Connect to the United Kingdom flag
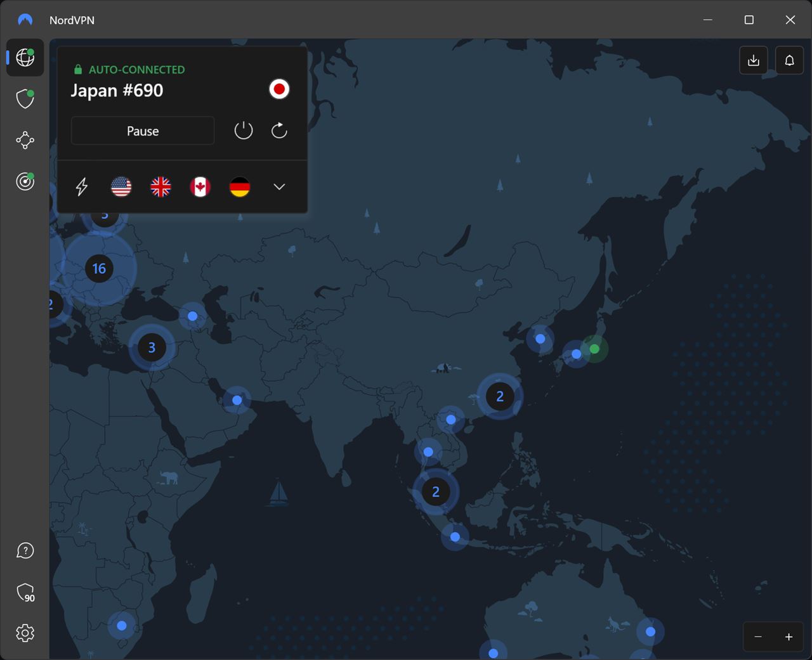 160,186
